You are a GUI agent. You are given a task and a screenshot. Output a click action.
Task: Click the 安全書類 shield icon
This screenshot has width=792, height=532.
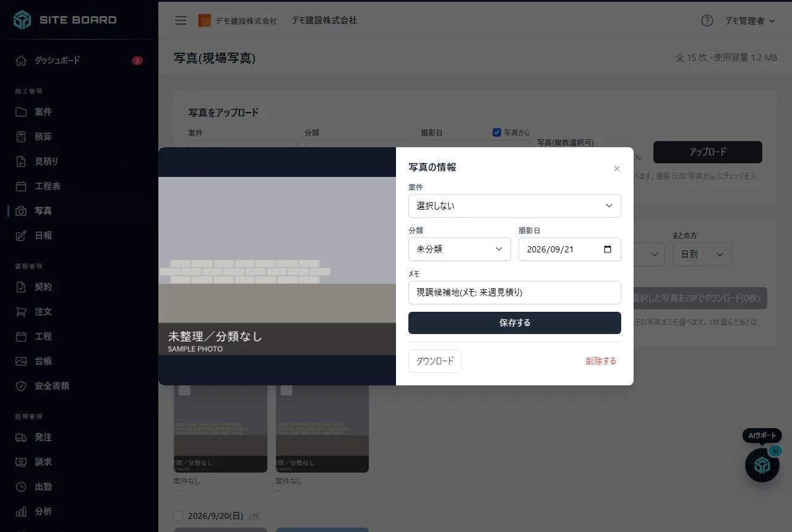pos(21,386)
